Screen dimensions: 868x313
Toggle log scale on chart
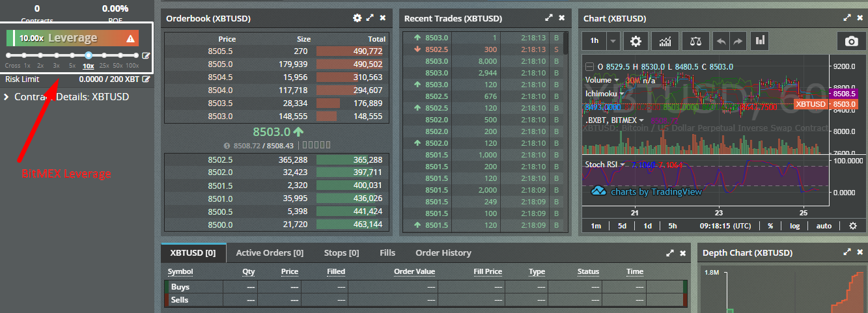coord(795,226)
